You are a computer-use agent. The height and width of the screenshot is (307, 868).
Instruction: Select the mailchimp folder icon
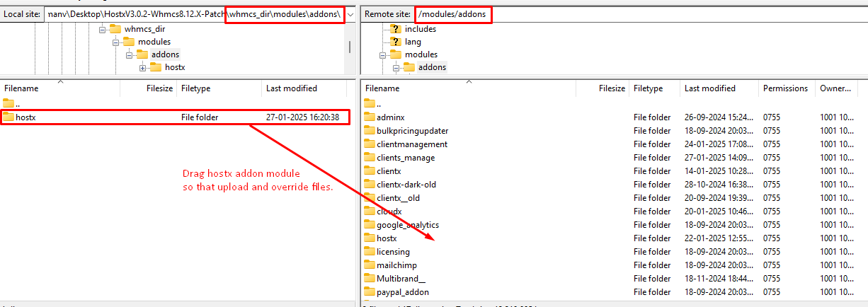click(370, 265)
